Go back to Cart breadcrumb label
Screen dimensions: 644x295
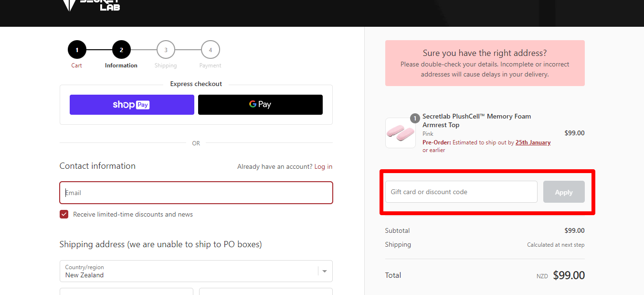(77, 66)
